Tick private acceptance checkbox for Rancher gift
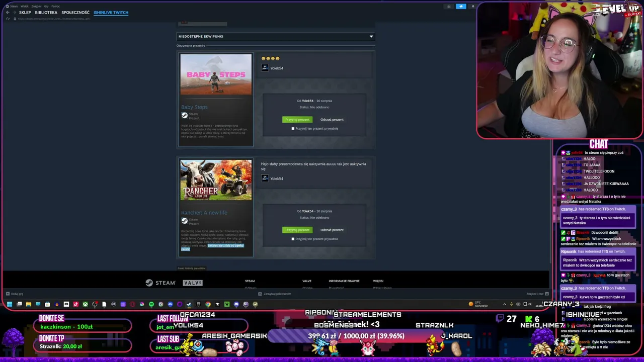The image size is (644, 362). pyautogui.click(x=293, y=239)
